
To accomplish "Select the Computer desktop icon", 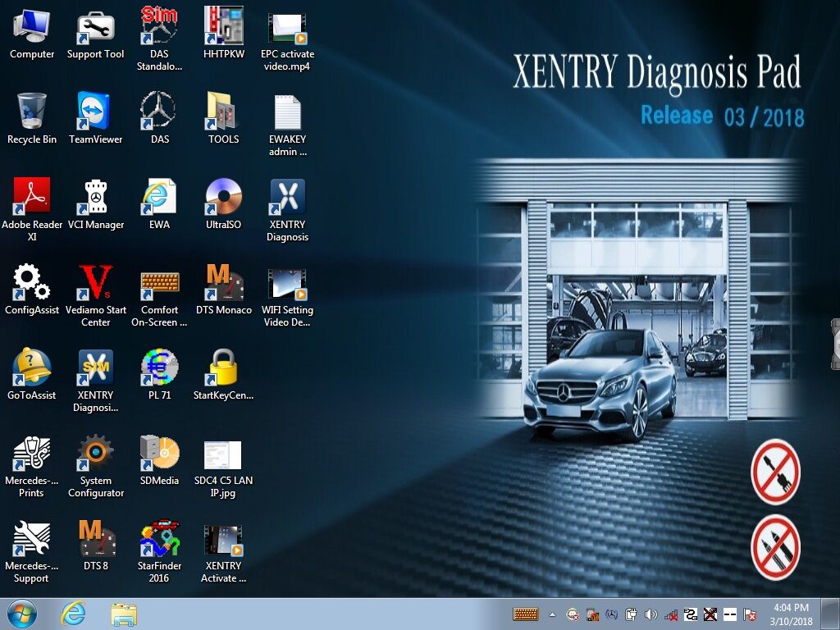I will click(32, 33).
